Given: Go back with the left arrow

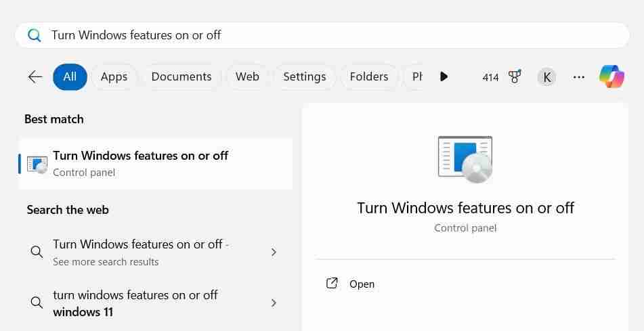Looking at the screenshot, I should coord(35,76).
